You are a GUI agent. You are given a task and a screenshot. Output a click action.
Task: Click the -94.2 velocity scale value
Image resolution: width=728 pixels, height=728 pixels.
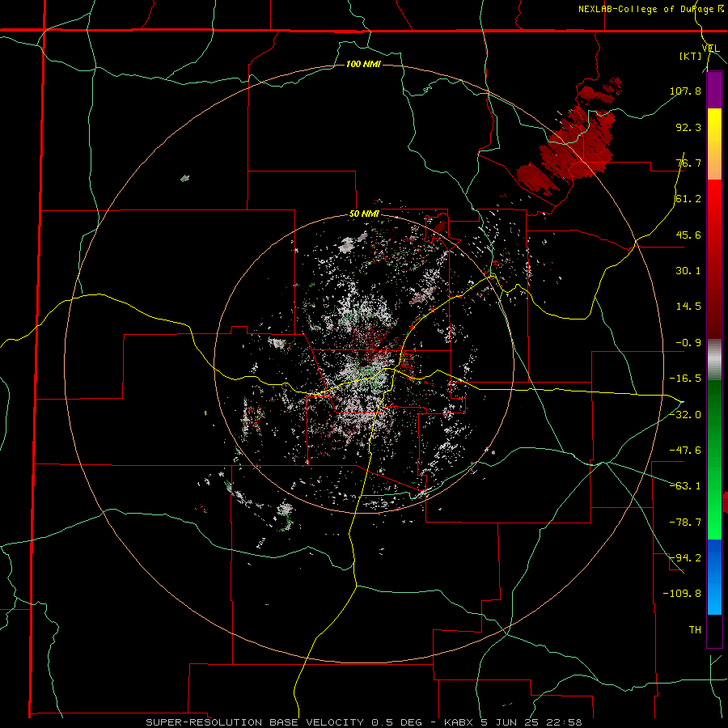685,557
